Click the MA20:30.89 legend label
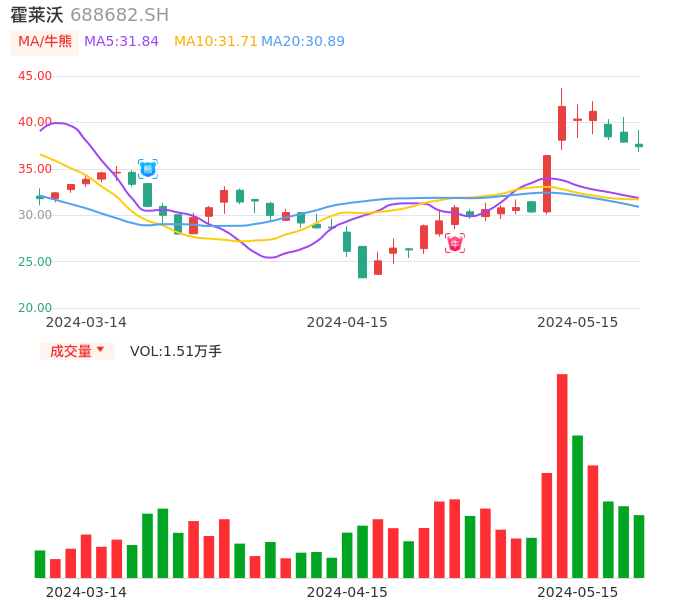686x606 pixels. click(x=303, y=42)
